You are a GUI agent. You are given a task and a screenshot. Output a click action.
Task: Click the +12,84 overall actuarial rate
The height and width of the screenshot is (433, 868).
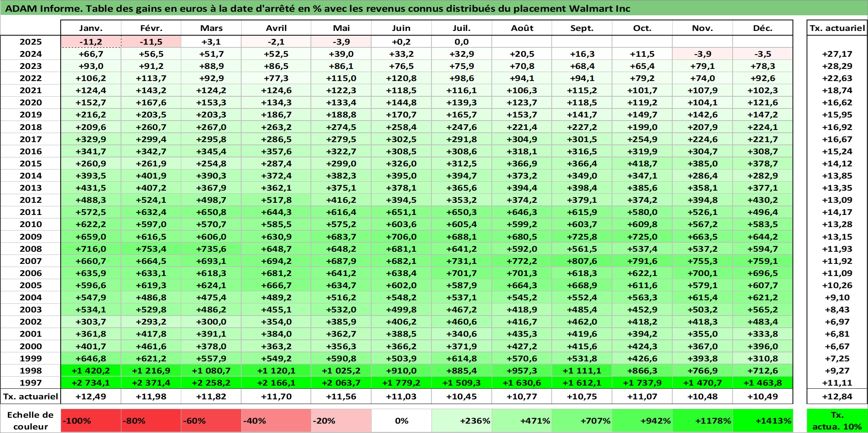coord(837,397)
